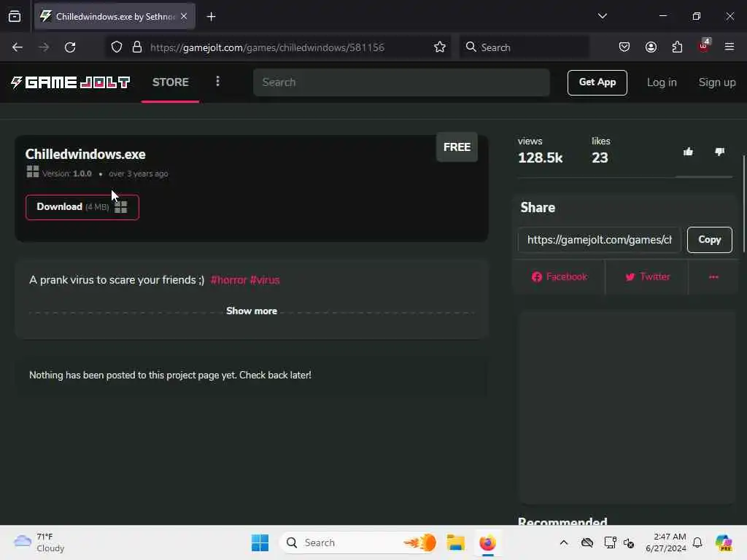
Task: Select the Chilledwindows.exe browser tab
Action: tap(115, 17)
